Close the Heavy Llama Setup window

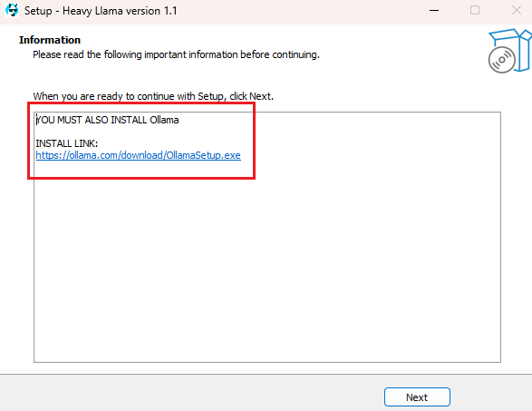517,10
